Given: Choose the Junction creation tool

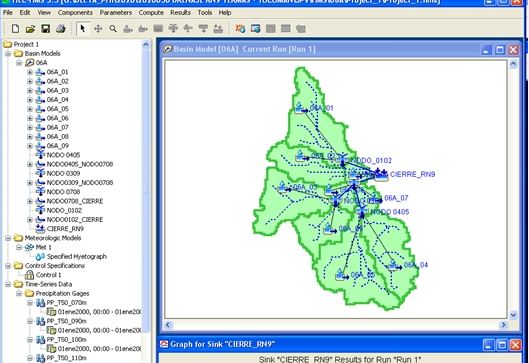Looking at the screenshot, I should 173,29.
